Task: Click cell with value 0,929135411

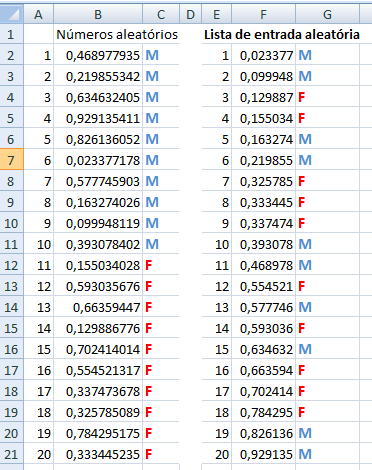Action: [98, 118]
